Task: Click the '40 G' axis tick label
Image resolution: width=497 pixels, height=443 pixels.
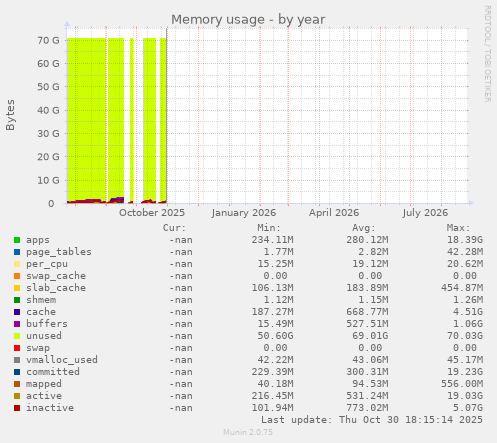Action: point(48,110)
